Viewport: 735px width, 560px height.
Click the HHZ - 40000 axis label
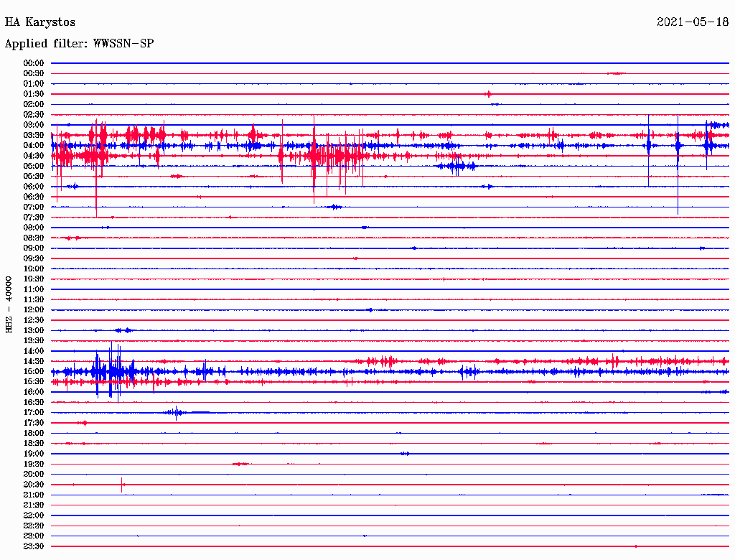click(9, 304)
